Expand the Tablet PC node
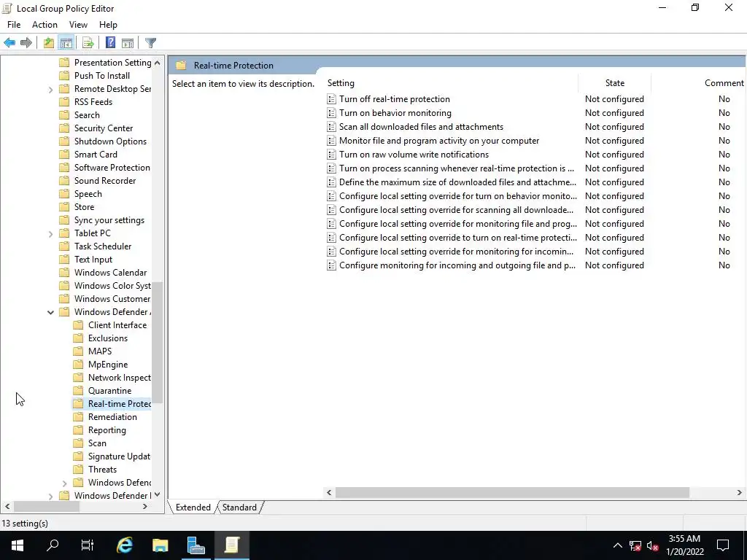This screenshot has width=747, height=560. pos(50,234)
